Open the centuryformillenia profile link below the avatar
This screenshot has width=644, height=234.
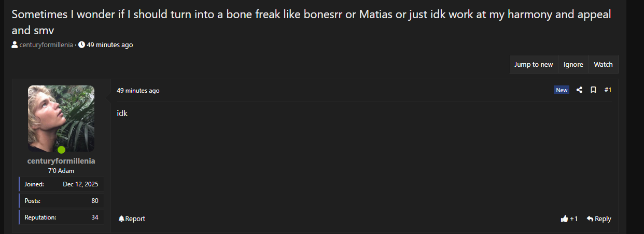click(61, 161)
